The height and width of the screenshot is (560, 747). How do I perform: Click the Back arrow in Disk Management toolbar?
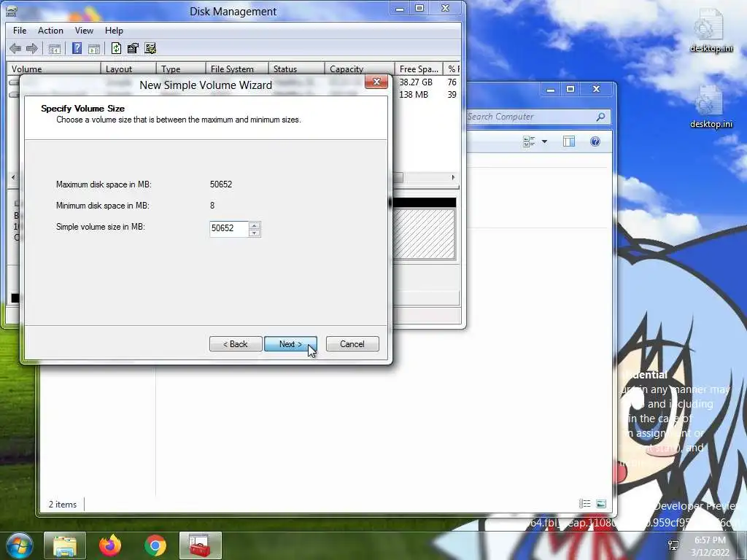point(15,48)
